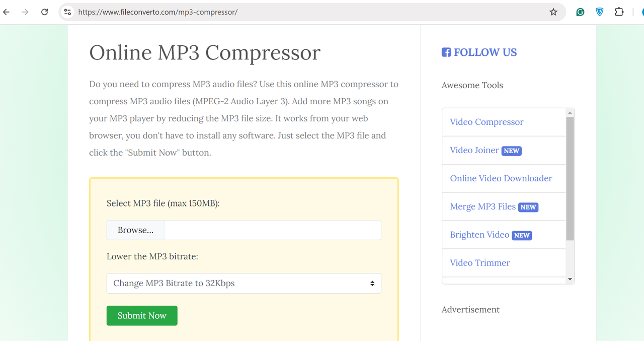This screenshot has width=644, height=341.
Task: Open the Video Compressor tool link
Action: point(487,122)
